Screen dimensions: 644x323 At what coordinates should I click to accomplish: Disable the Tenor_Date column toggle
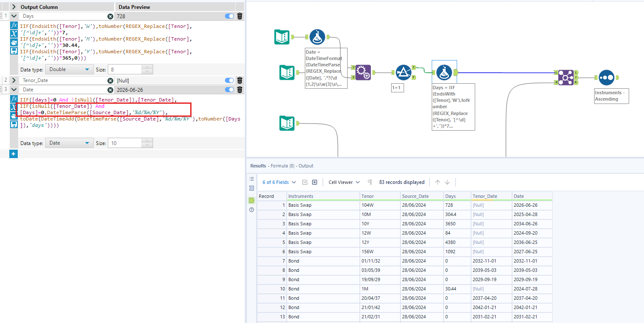tap(229, 80)
